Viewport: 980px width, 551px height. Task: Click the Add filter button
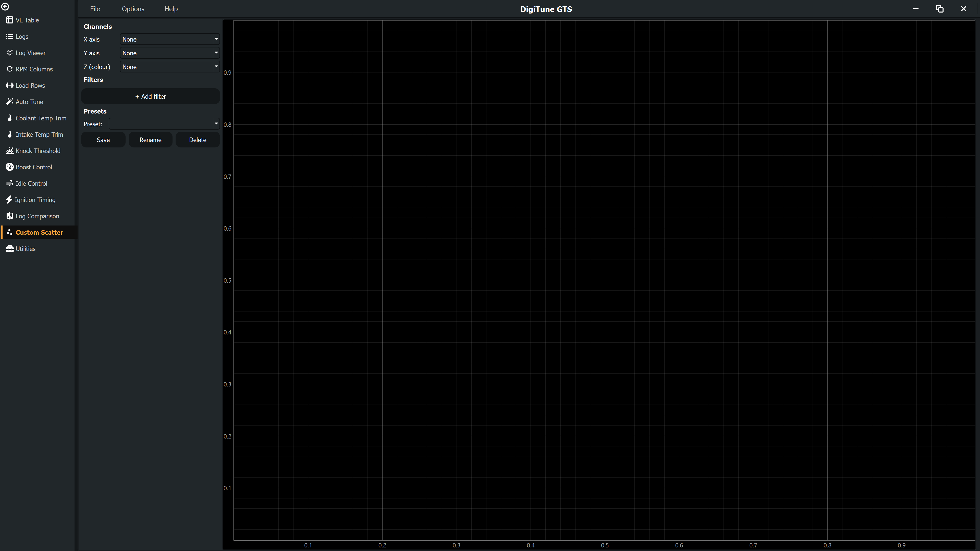pyautogui.click(x=151, y=97)
